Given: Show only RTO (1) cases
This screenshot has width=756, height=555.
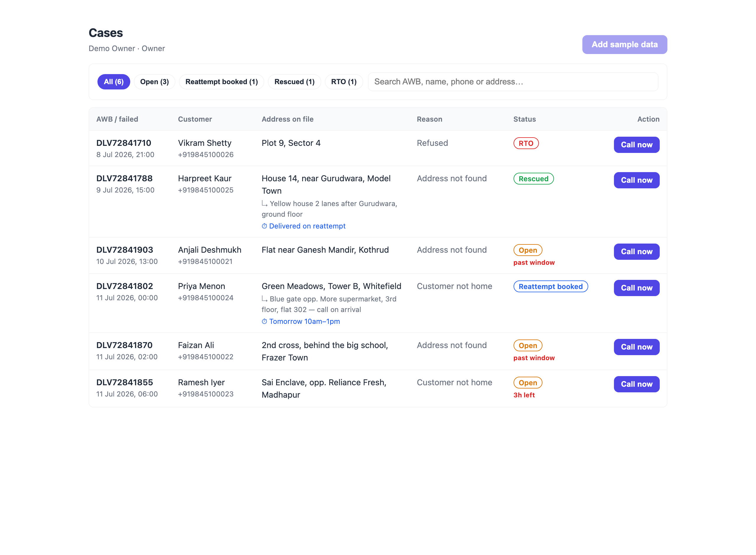Looking at the screenshot, I should pyautogui.click(x=344, y=82).
